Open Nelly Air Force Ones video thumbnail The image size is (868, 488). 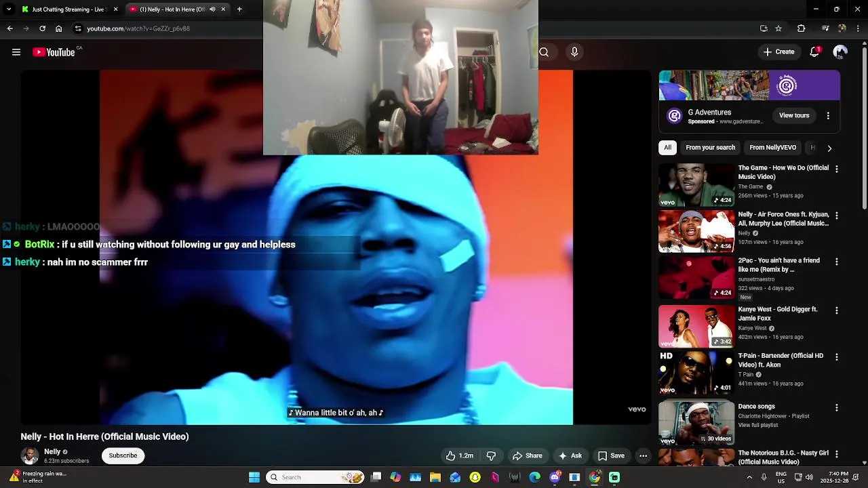click(696, 231)
